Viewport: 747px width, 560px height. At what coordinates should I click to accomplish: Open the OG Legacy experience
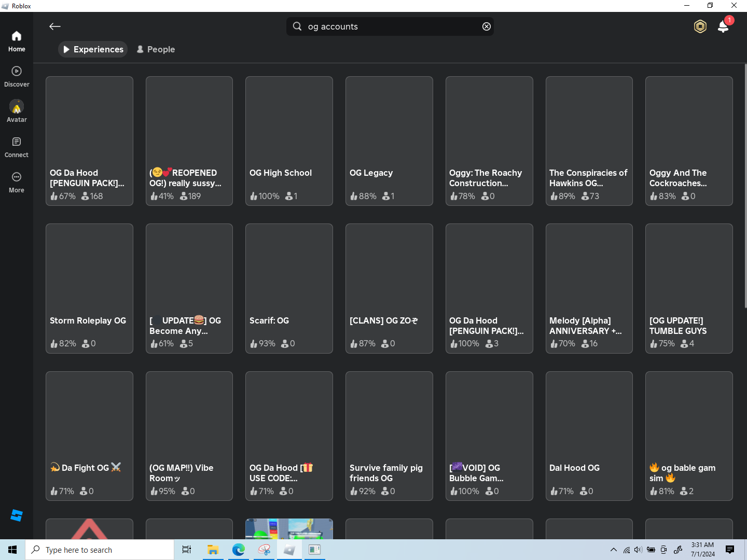[389, 141]
